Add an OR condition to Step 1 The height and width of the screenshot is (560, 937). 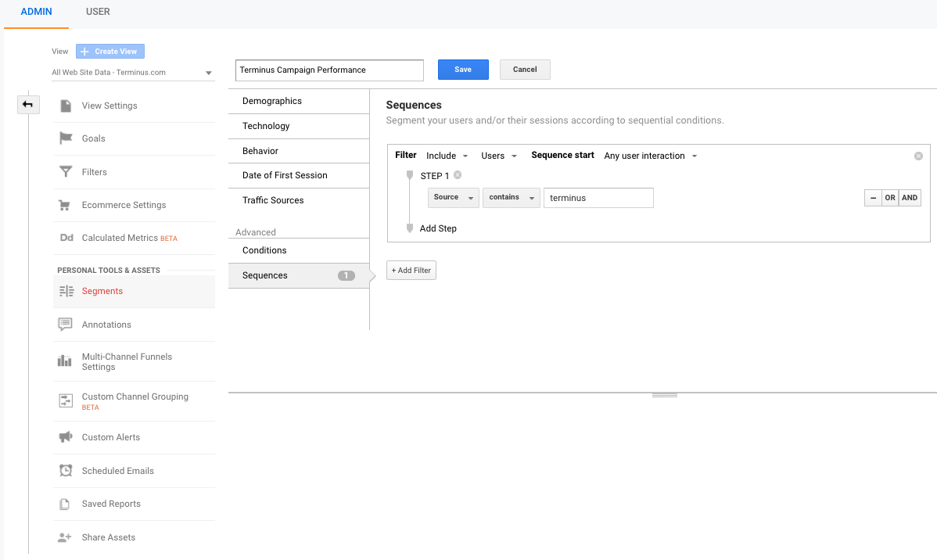890,198
